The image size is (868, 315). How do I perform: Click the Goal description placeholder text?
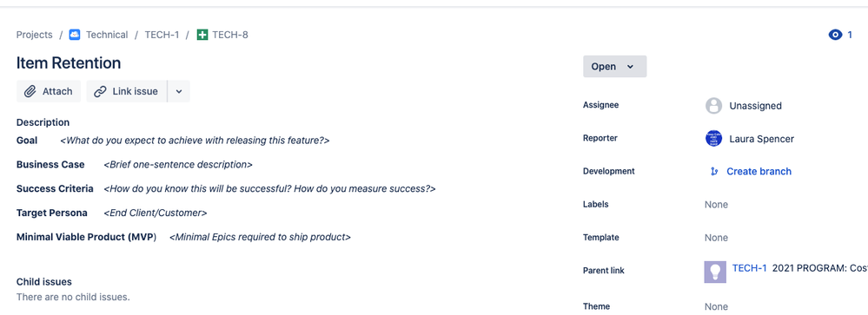(195, 141)
